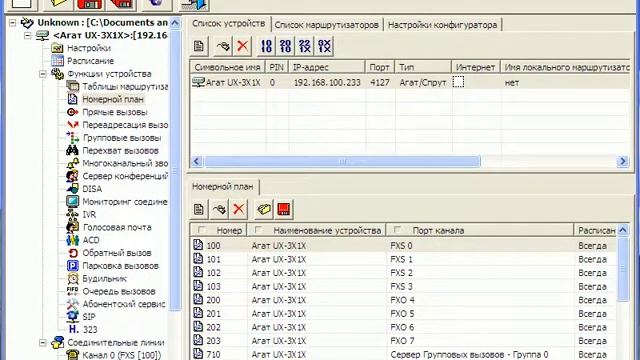The width and height of the screenshot is (640, 360).
Task: Click the bell icon for Многоканальный звонок
Action: click(72, 163)
